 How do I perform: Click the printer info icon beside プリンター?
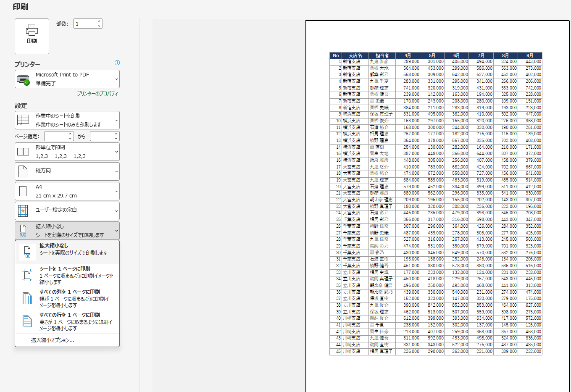tap(117, 63)
